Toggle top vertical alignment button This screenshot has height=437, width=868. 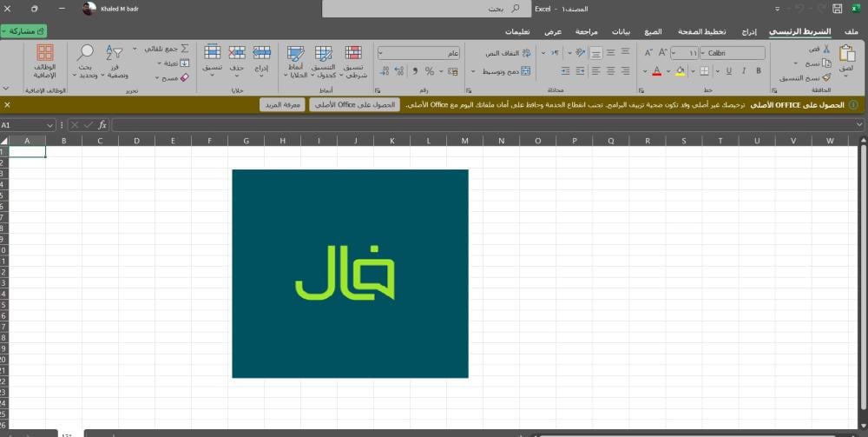point(625,53)
